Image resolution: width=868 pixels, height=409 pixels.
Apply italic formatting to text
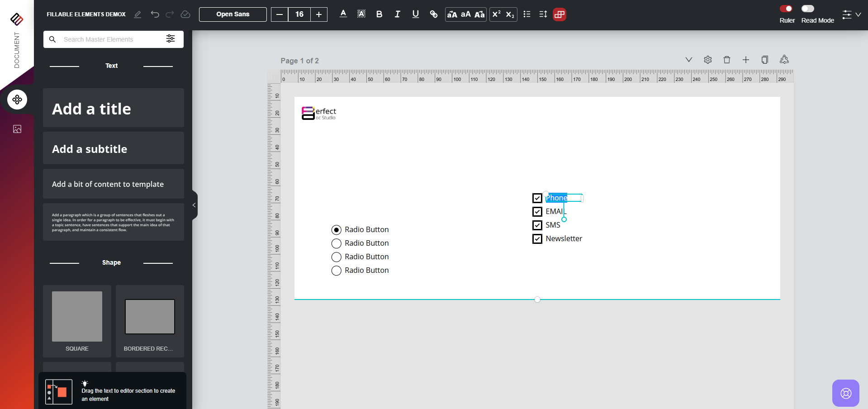tap(397, 14)
